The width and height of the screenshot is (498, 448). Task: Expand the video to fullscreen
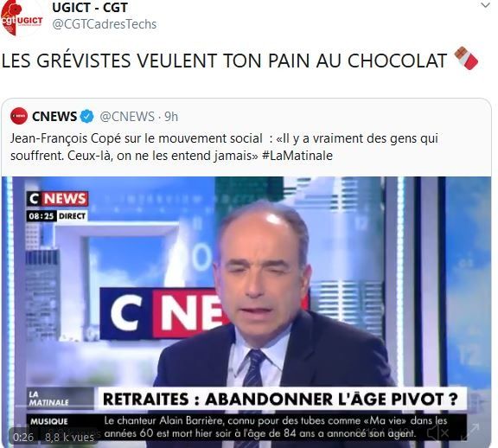pyautogui.click(x=469, y=432)
